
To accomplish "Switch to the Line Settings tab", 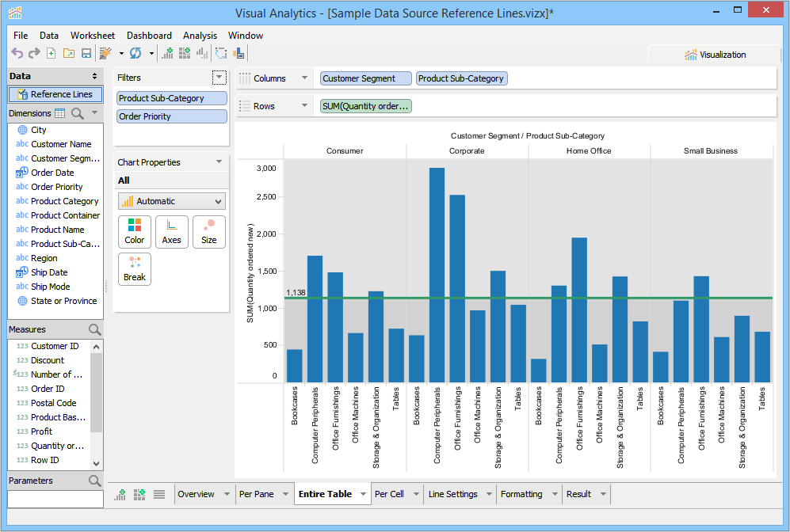I will pyautogui.click(x=452, y=494).
